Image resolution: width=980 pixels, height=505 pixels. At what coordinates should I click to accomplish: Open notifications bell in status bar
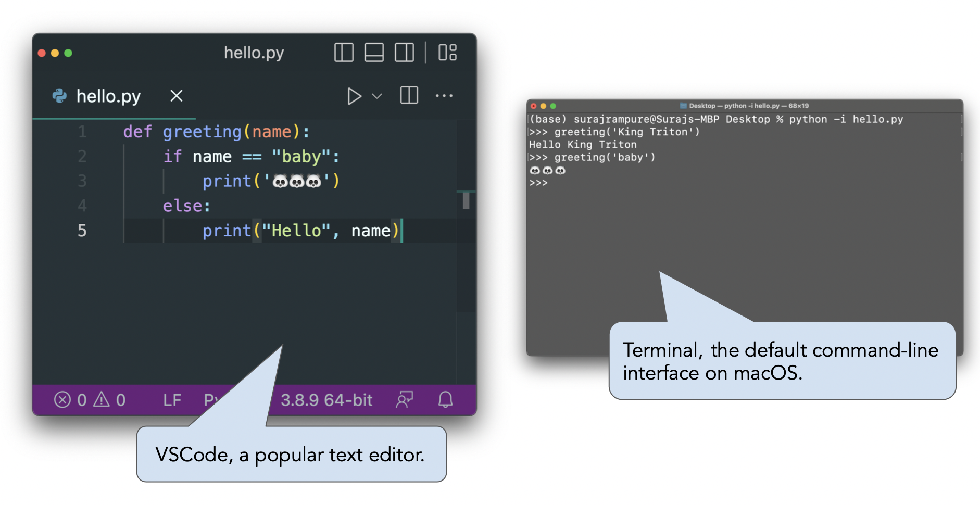click(x=445, y=400)
